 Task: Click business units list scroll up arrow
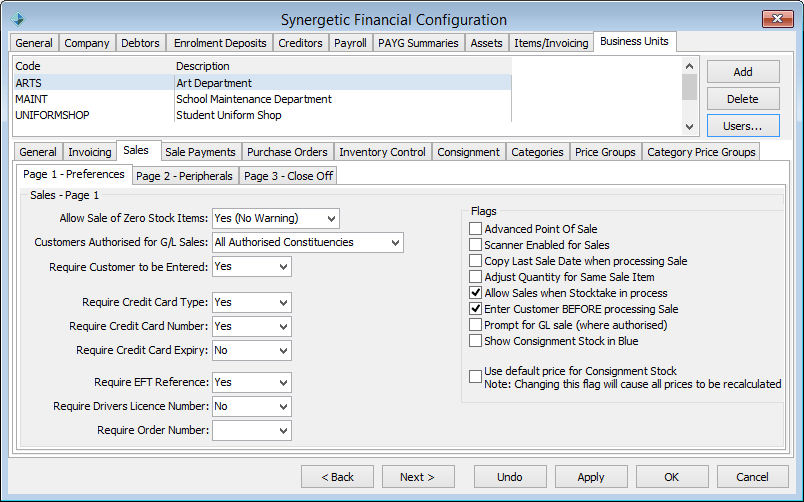[689, 66]
